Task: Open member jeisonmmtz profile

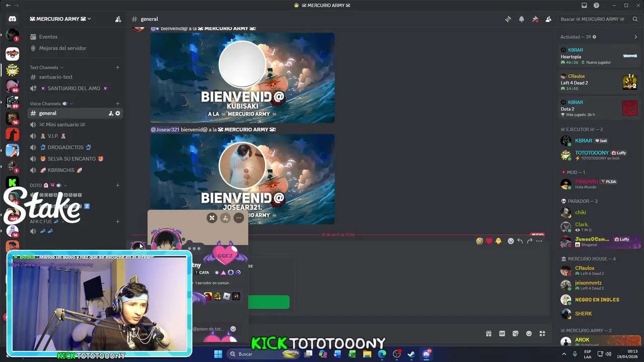Action: (599, 285)
